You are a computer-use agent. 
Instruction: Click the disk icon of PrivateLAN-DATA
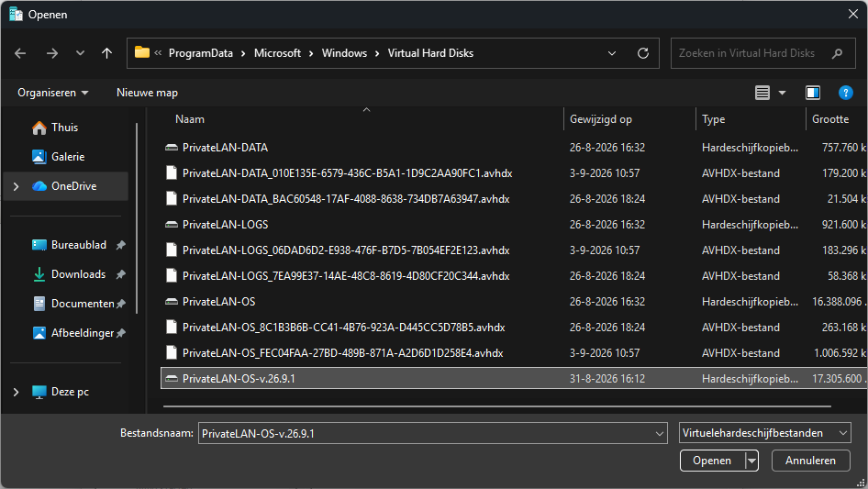tap(172, 148)
